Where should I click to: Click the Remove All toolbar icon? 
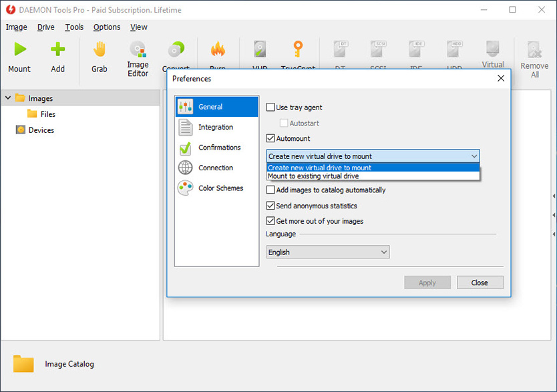coord(534,49)
